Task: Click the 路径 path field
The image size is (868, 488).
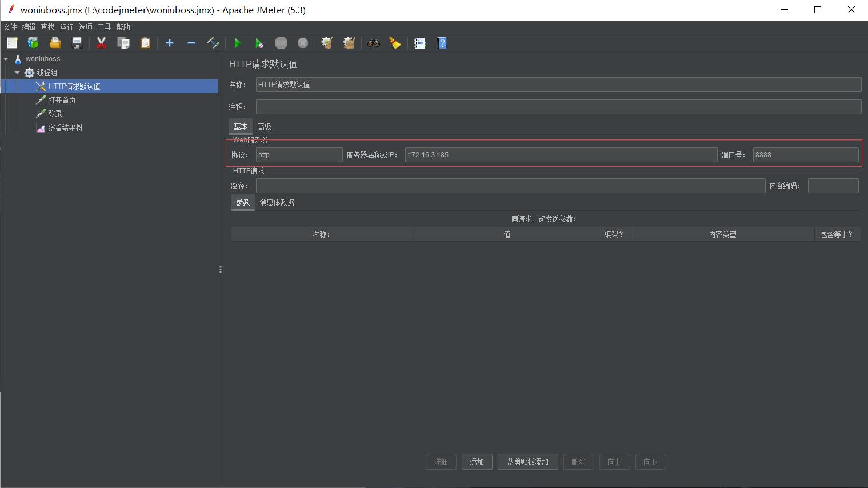Action: [x=510, y=186]
